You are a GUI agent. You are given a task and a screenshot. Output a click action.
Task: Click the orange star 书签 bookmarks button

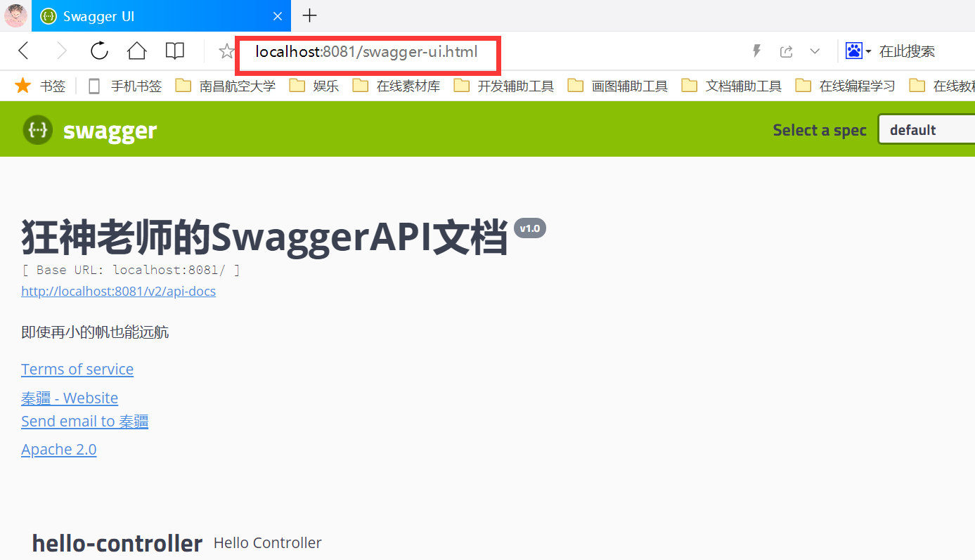coord(41,86)
